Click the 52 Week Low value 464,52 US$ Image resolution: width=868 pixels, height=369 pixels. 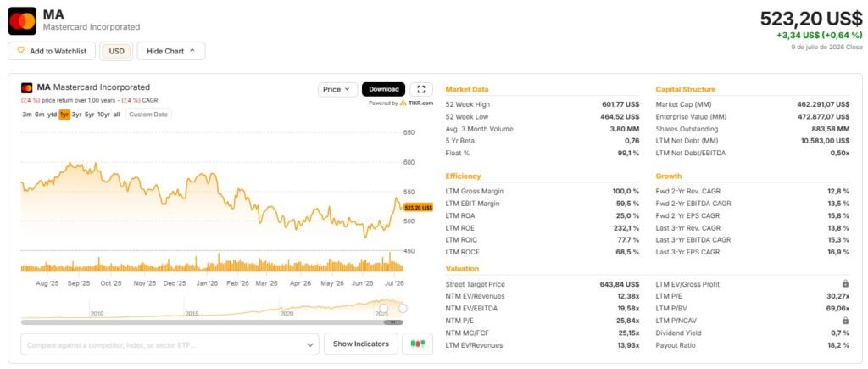(620, 117)
